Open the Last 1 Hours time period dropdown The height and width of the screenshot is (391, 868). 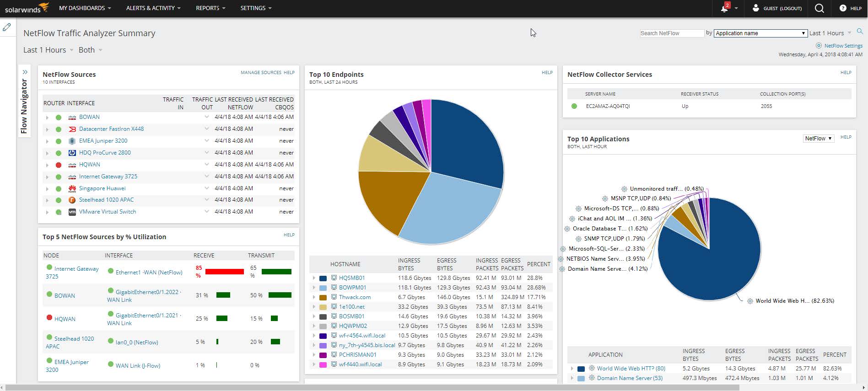point(49,50)
